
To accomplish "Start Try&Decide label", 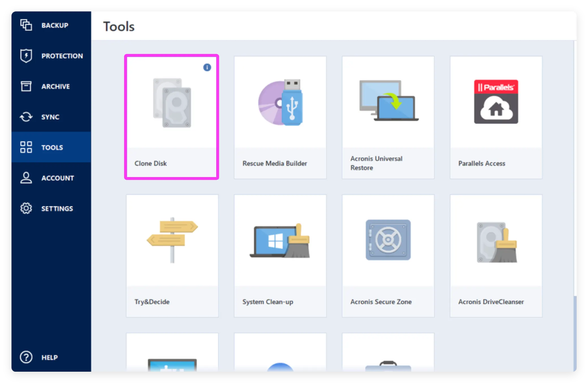I will [x=152, y=302].
